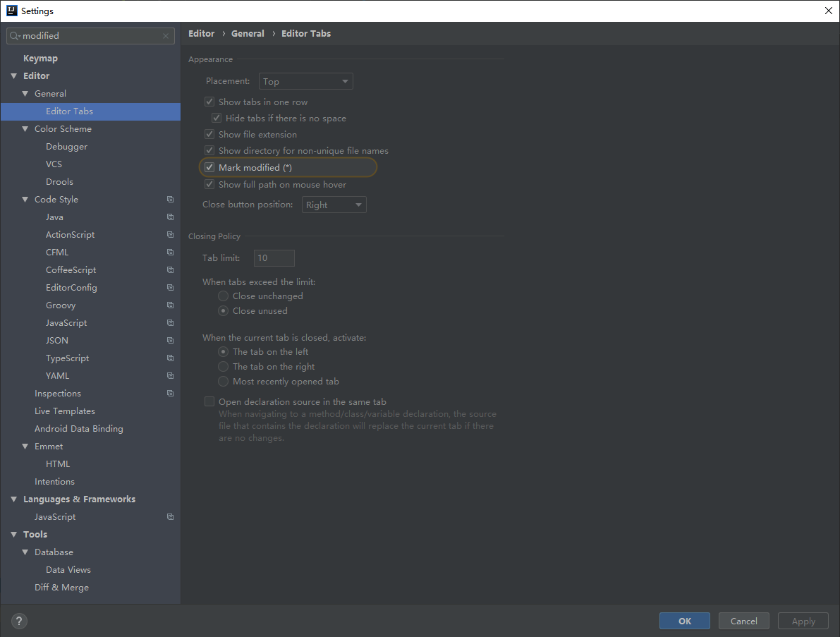This screenshot has height=637, width=840.
Task: Click the copy icon beside JavaScript under Code Style
Action: pyautogui.click(x=171, y=323)
